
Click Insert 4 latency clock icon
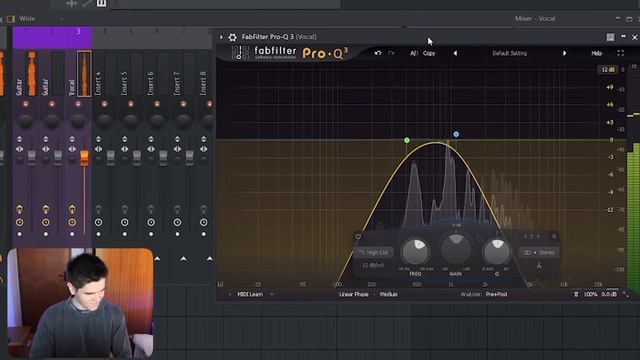point(98,222)
